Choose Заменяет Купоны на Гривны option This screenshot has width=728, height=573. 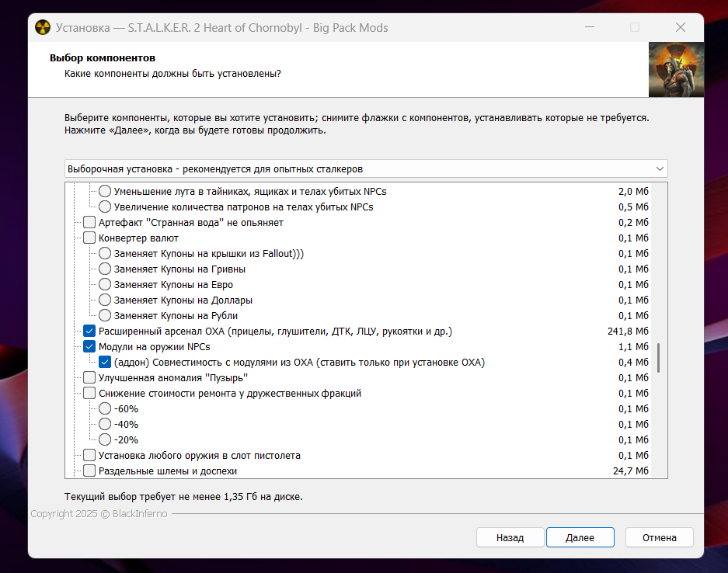[x=105, y=269]
